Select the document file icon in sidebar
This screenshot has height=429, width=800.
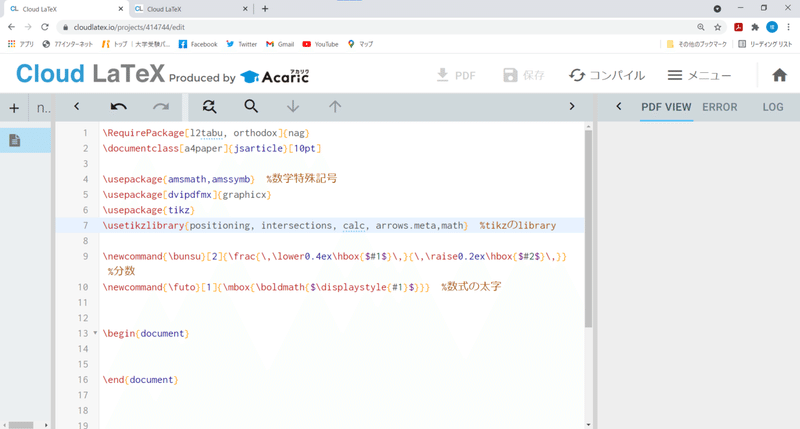(x=15, y=140)
